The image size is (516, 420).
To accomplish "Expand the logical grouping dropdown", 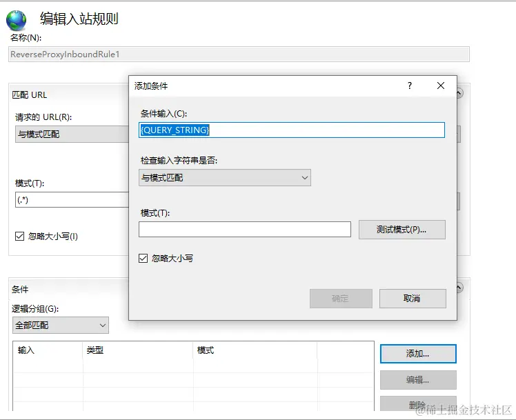I will click(61, 325).
